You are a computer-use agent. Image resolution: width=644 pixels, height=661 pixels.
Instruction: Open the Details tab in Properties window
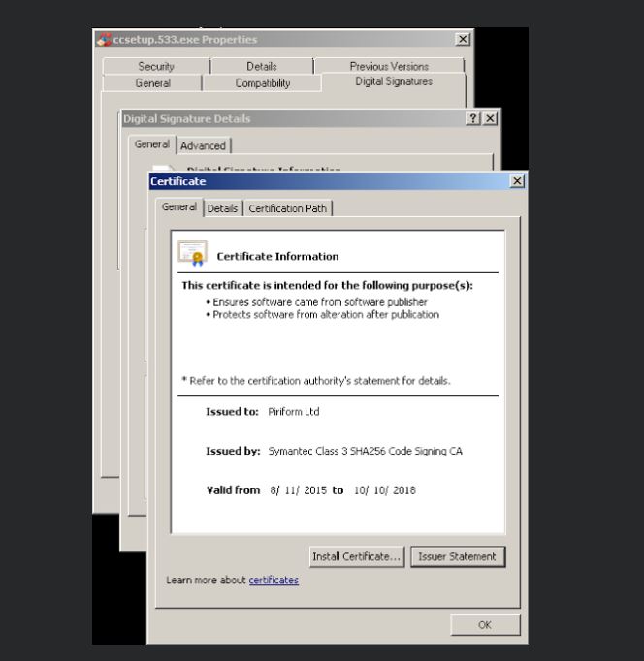pos(262,66)
